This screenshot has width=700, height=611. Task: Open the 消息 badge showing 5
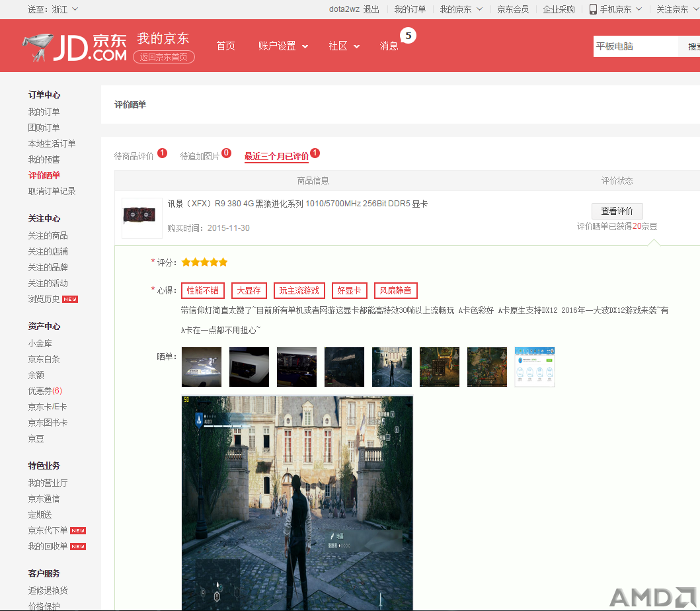click(408, 36)
